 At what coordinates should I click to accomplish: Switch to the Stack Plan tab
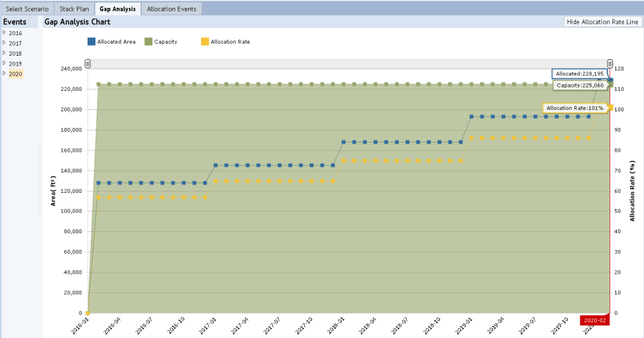pyautogui.click(x=74, y=9)
